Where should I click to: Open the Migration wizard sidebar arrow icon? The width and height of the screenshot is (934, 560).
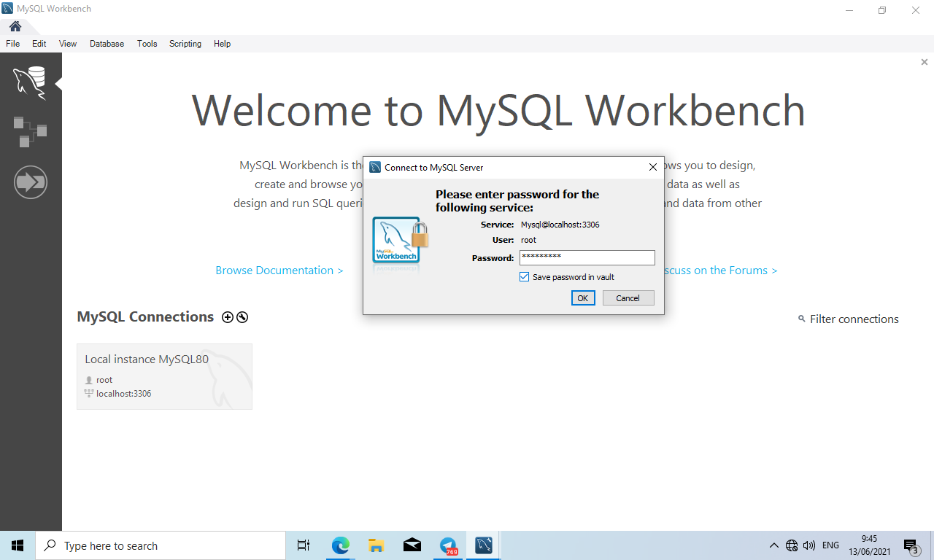pos(31,182)
